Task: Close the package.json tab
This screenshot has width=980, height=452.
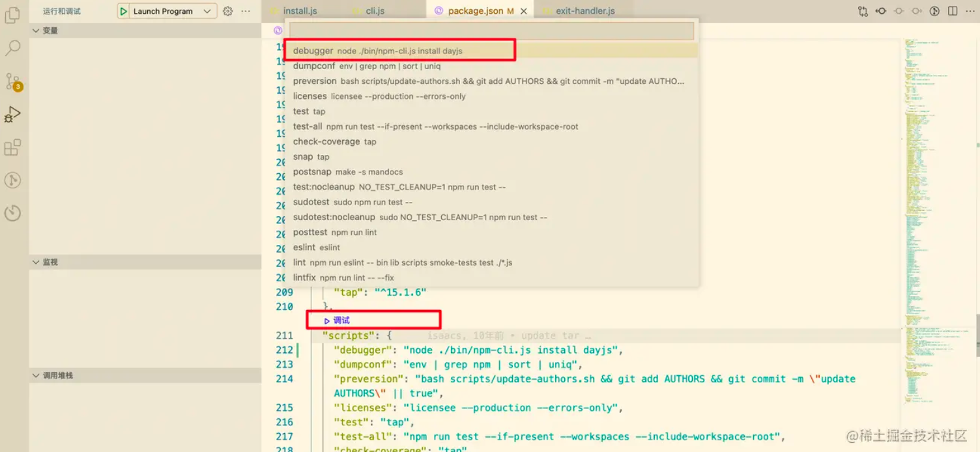Action: point(523,11)
